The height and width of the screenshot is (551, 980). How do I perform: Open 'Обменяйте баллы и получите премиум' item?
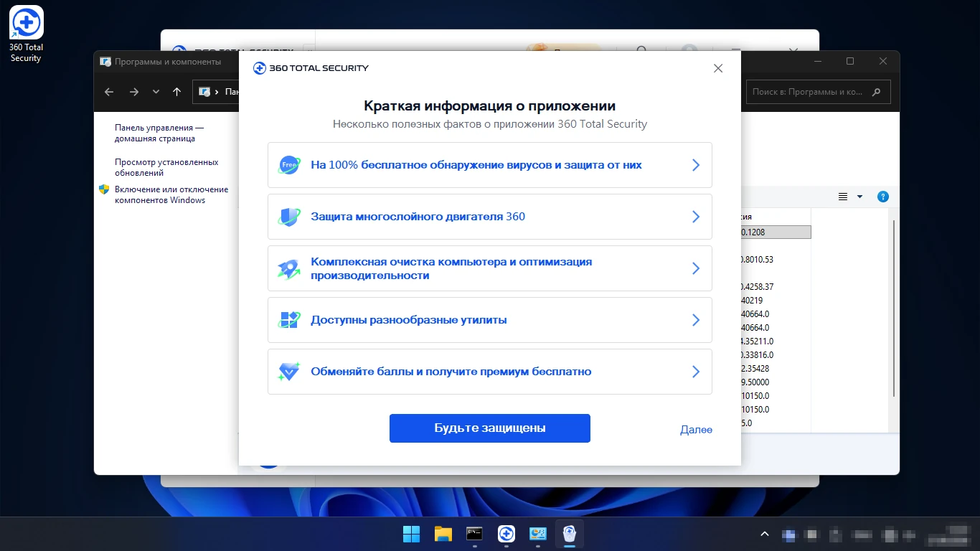coord(490,372)
